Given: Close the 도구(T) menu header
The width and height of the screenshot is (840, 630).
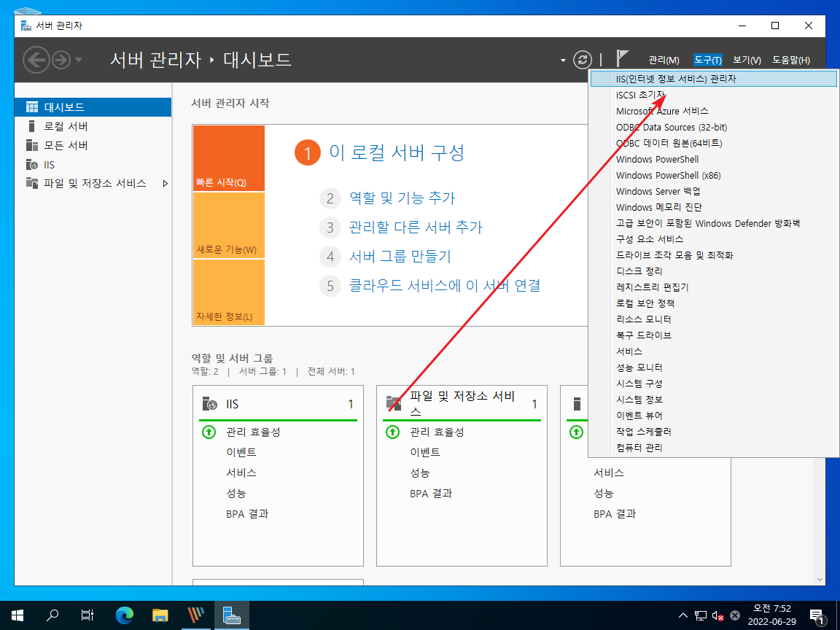Looking at the screenshot, I should 708,60.
